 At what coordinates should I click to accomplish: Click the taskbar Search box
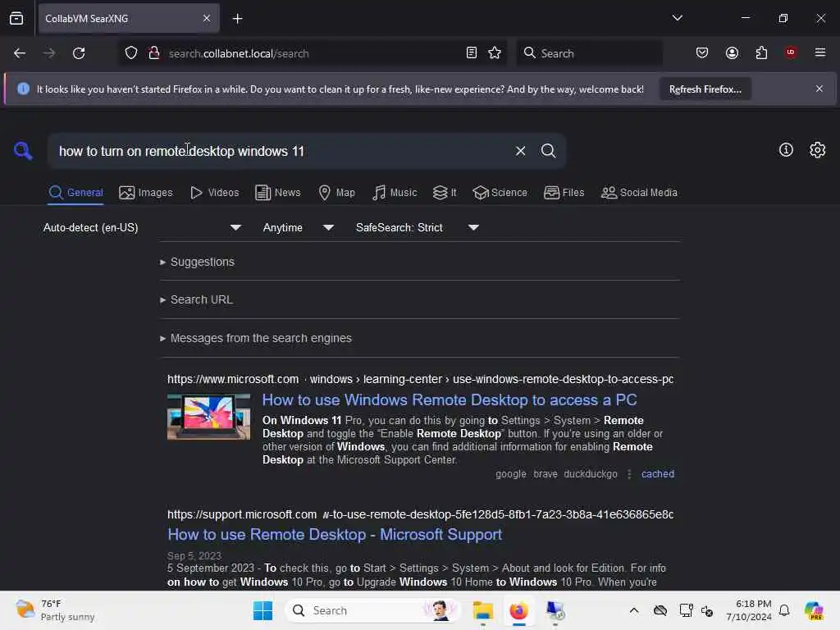point(372,610)
